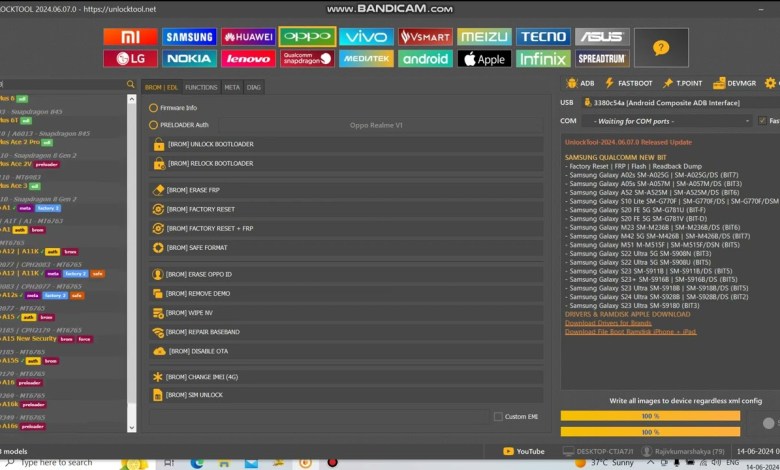Switch to the BROM | EDL tab
Viewport: 780px width, 470px height.
coord(161,87)
